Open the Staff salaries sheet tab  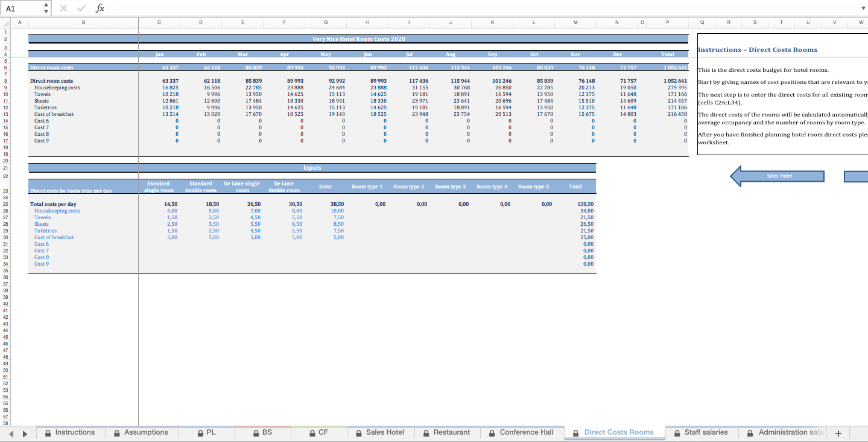706,432
